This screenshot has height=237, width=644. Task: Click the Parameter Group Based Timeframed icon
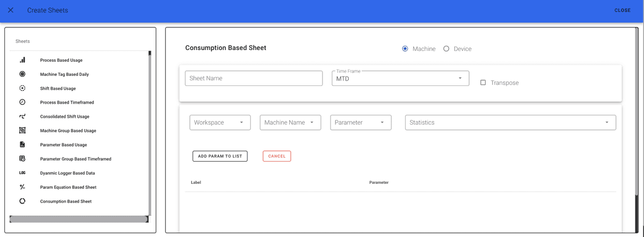click(x=22, y=159)
